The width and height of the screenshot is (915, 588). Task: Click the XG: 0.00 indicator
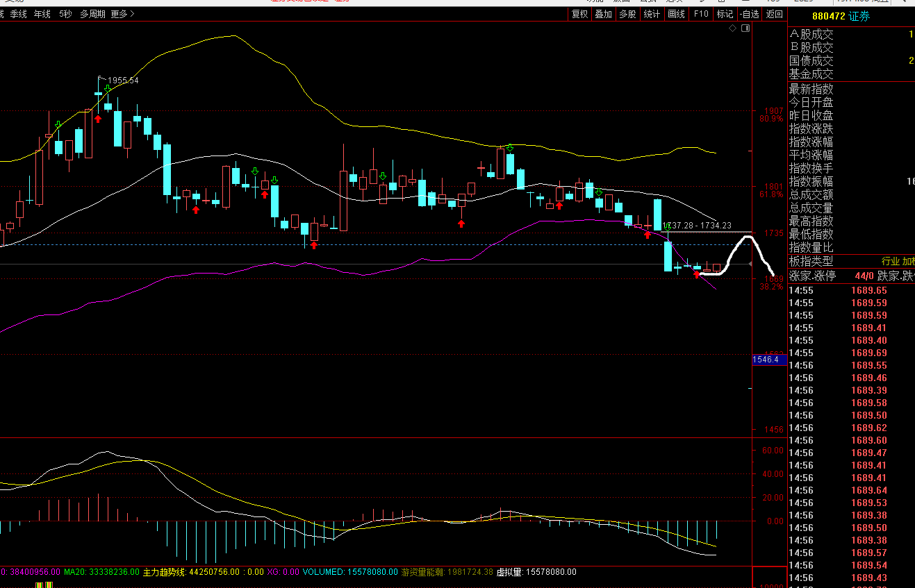pyautogui.click(x=282, y=572)
